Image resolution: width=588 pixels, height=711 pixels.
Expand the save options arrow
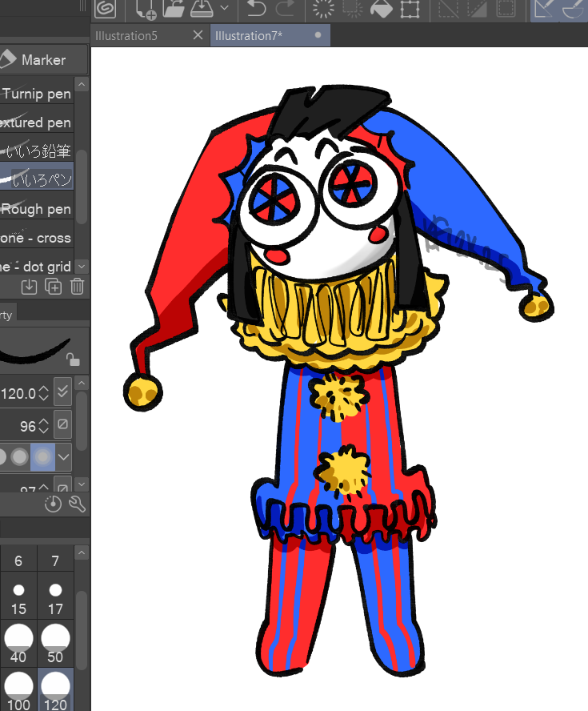pyautogui.click(x=224, y=8)
